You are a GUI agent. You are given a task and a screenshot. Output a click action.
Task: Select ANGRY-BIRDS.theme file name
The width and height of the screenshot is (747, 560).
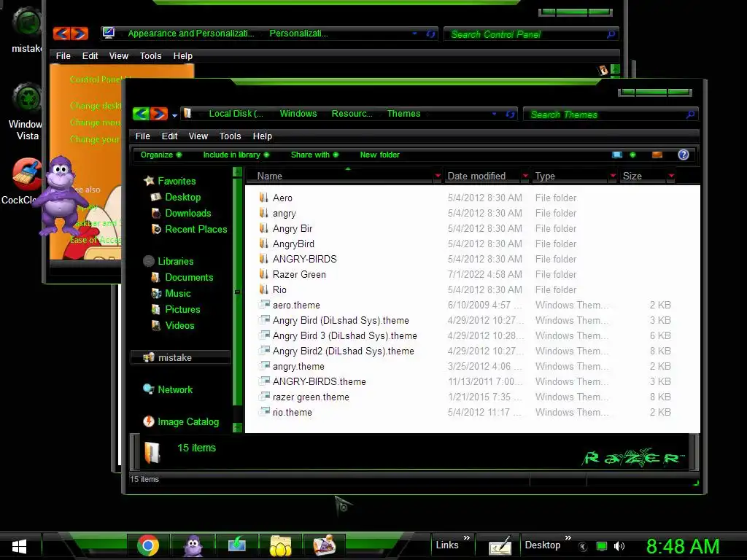pos(320,382)
